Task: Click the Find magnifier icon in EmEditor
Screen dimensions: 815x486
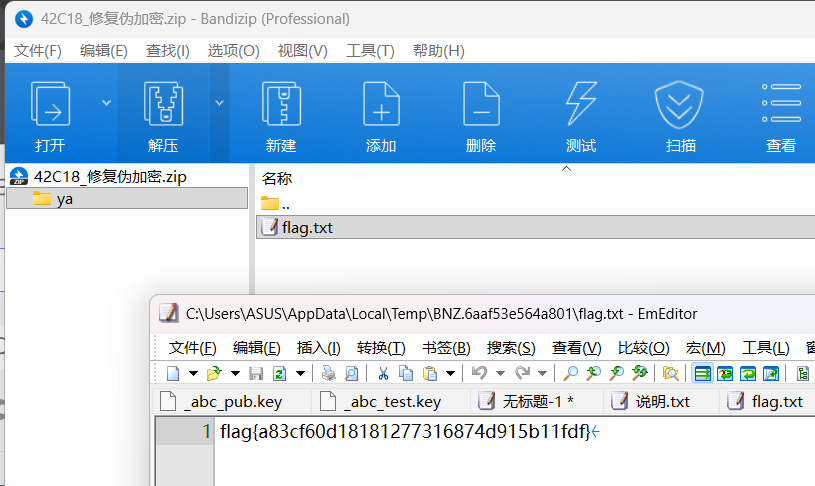Action: [x=571, y=373]
